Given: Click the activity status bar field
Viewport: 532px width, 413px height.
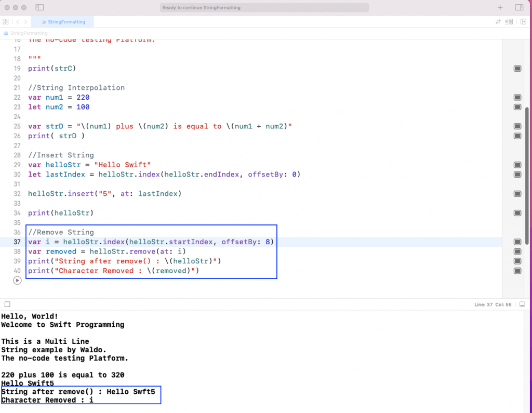Looking at the screenshot, I should click(x=265, y=8).
